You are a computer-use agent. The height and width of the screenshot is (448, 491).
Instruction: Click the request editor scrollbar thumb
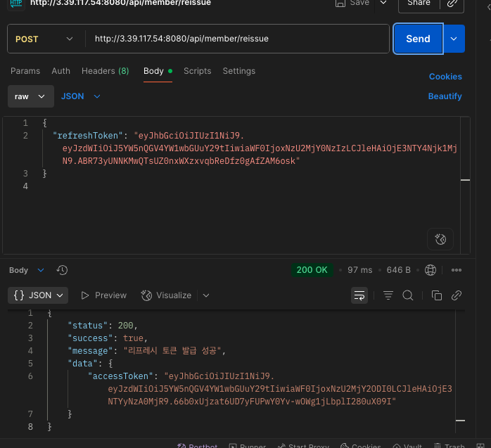[465, 180]
